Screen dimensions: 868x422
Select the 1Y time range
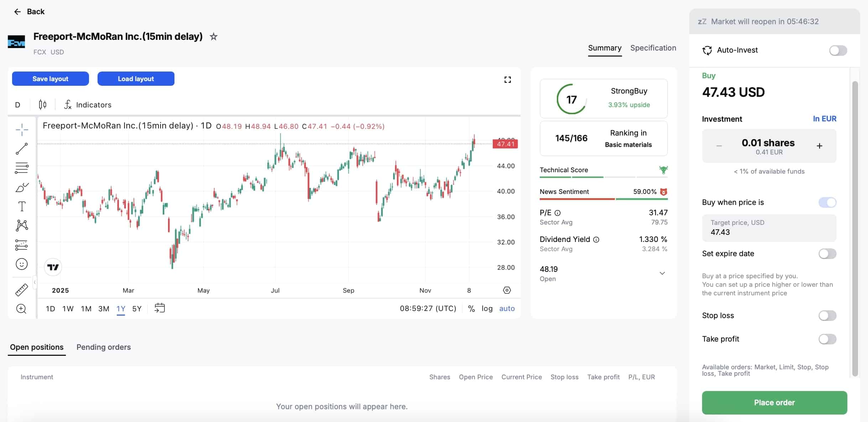[121, 308]
